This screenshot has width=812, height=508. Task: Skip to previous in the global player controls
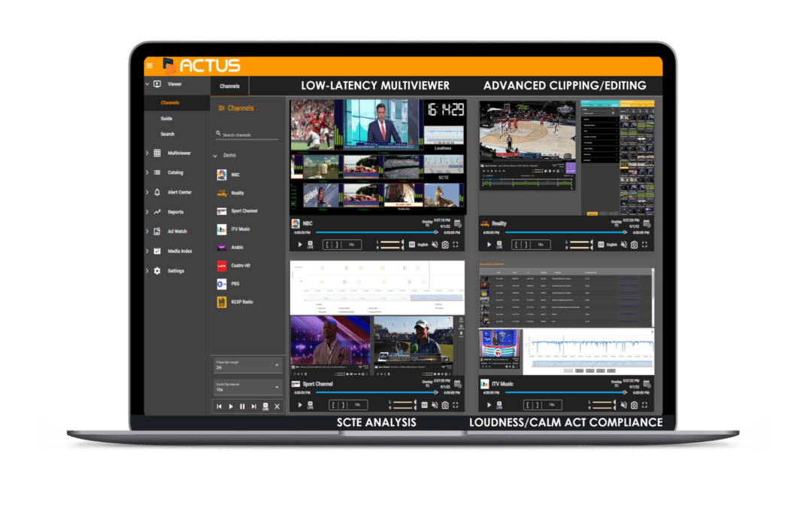click(x=219, y=407)
